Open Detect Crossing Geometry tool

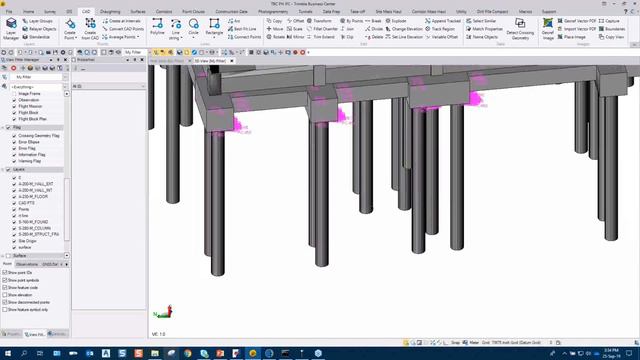tap(520, 29)
